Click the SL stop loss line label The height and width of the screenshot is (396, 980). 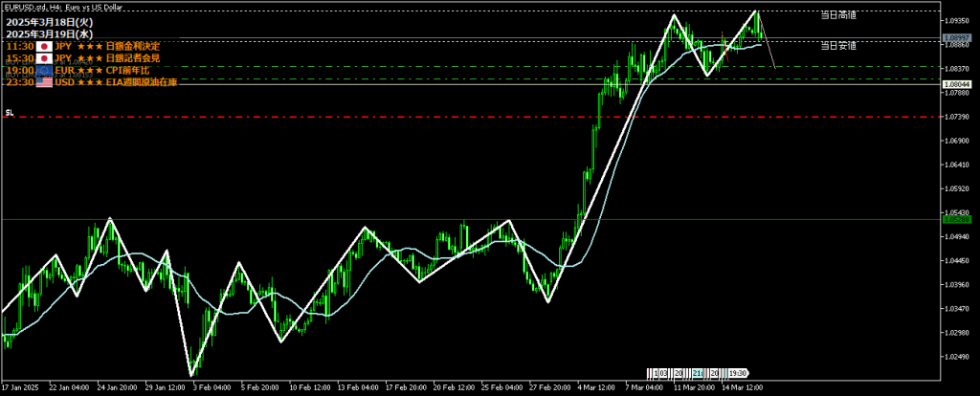pyautogui.click(x=9, y=113)
